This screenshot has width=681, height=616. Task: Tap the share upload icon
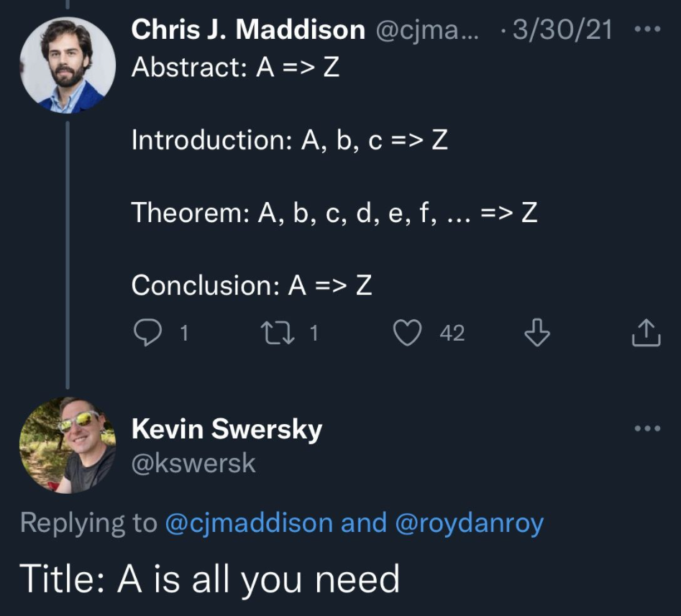[x=645, y=332]
